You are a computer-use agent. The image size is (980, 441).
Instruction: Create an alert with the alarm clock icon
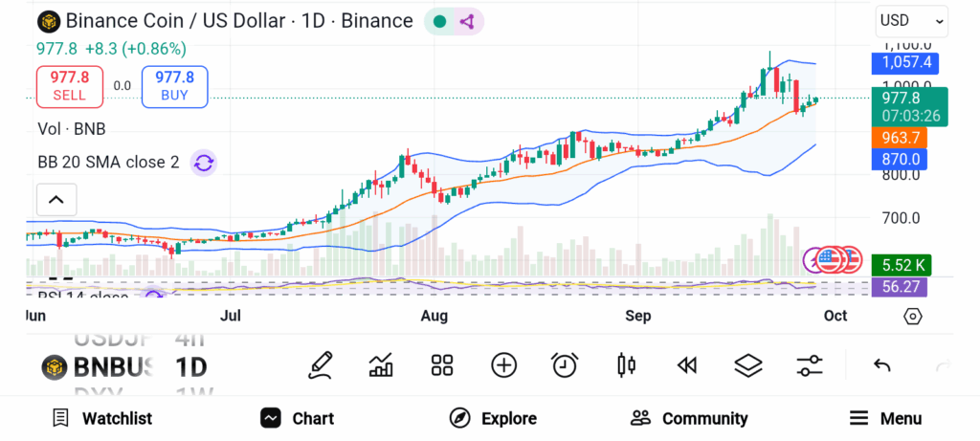coord(565,364)
